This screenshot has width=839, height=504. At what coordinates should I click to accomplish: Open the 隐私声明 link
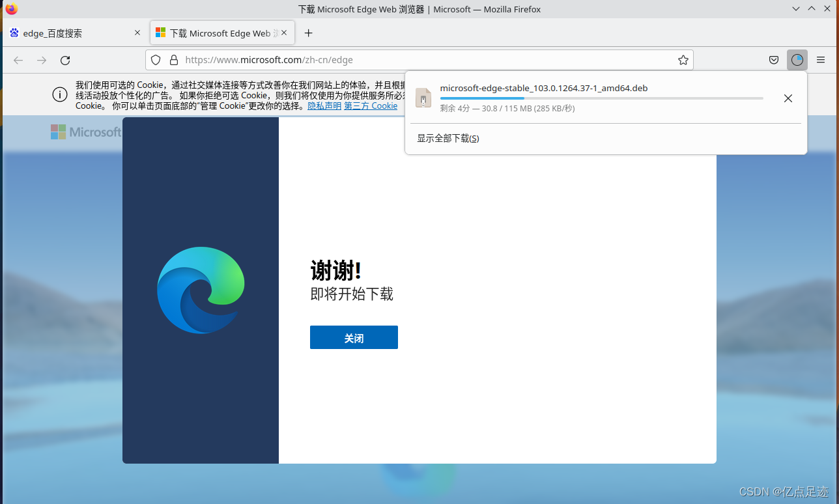click(324, 105)
